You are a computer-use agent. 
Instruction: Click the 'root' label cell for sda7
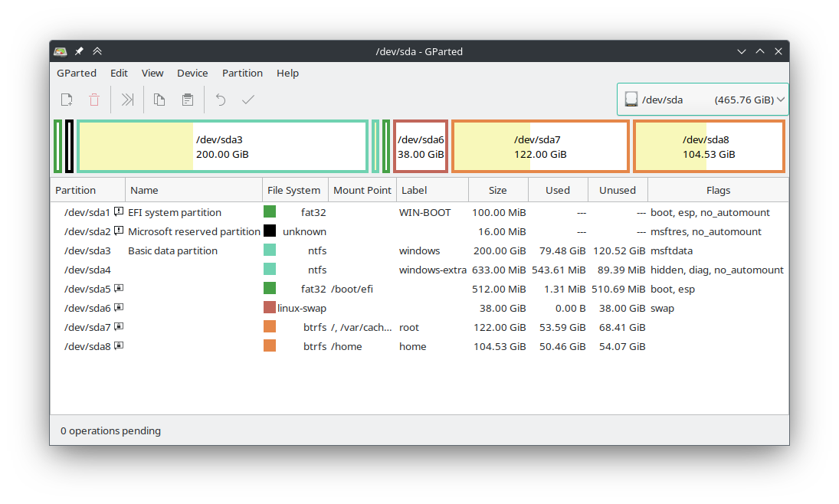[x=409, y=327]
